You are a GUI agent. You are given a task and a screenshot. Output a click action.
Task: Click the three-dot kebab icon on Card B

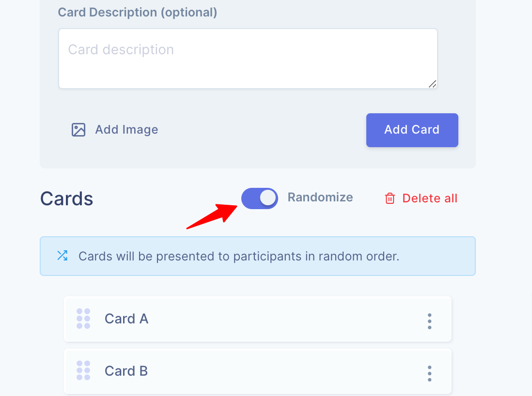[x=429, y=373]
